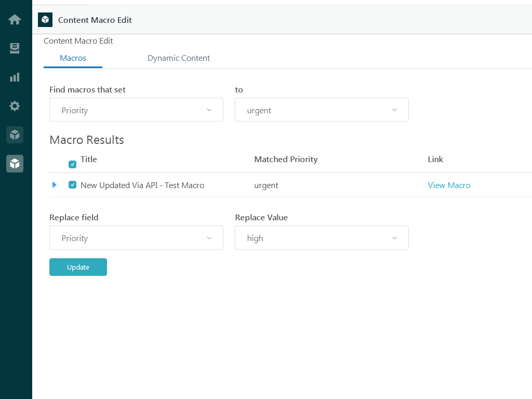Follow the View Macro link
The height and width of the screenshot is (399, 532).
click(449, 185)
